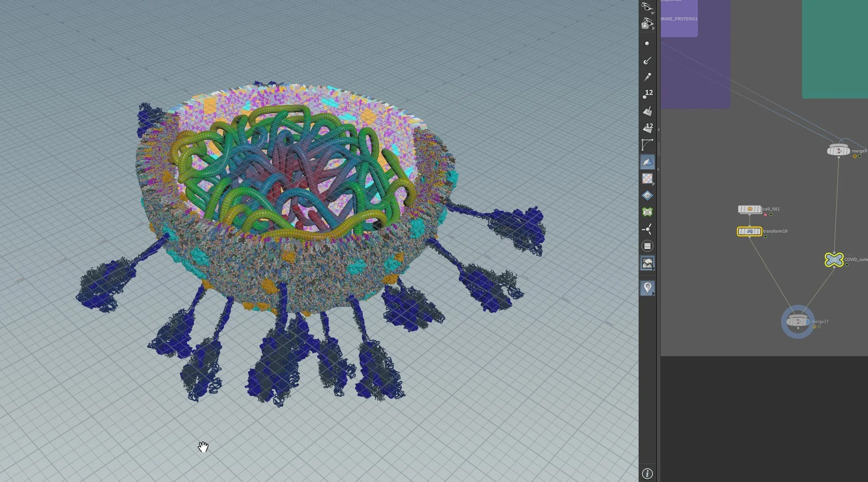The width and height of the screenshot is (868, 482).
Task: Toggle the highlighted blue plane display icon
Action: pyautogui.click(x=647, y=162)
